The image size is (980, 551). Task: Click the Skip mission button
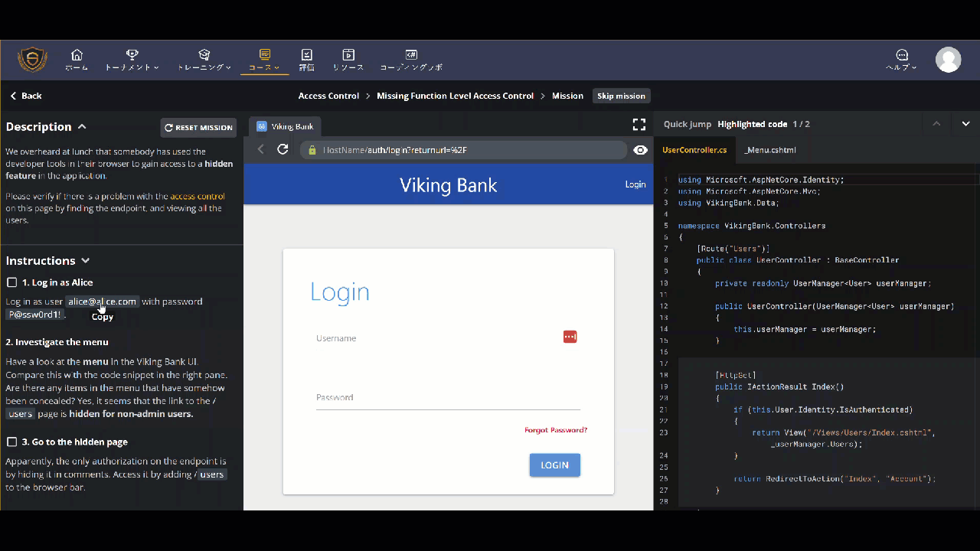pos(621,96)
